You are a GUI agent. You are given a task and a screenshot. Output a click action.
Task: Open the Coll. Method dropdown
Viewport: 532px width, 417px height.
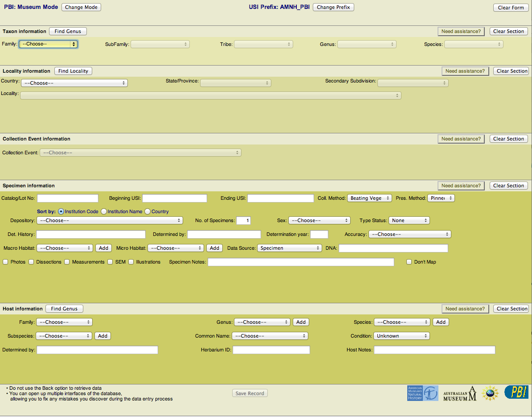coord(369,198)
